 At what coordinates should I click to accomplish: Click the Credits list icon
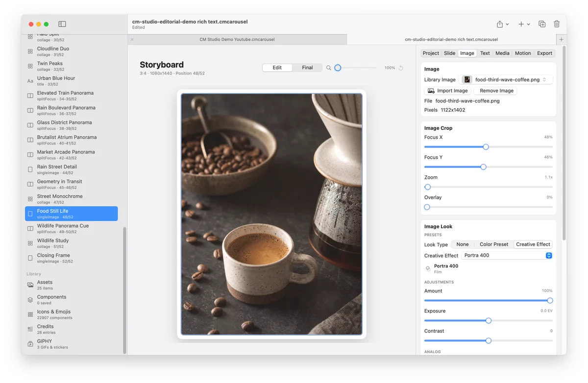coord(30,329)
